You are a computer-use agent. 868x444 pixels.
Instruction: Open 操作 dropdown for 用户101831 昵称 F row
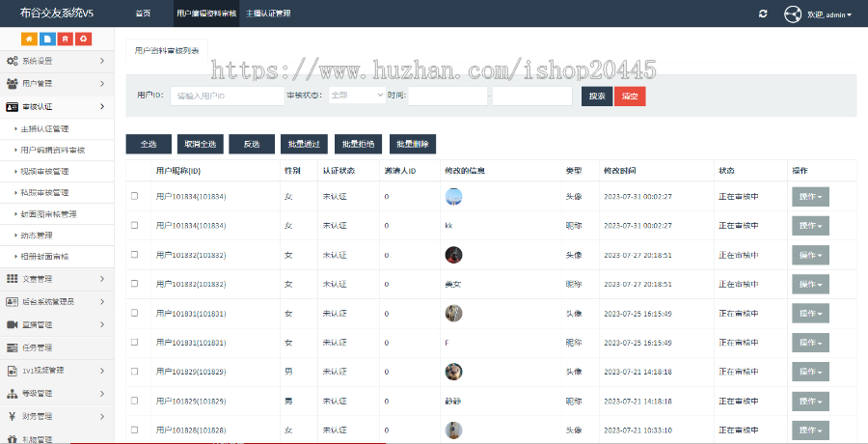pos(810,343)
